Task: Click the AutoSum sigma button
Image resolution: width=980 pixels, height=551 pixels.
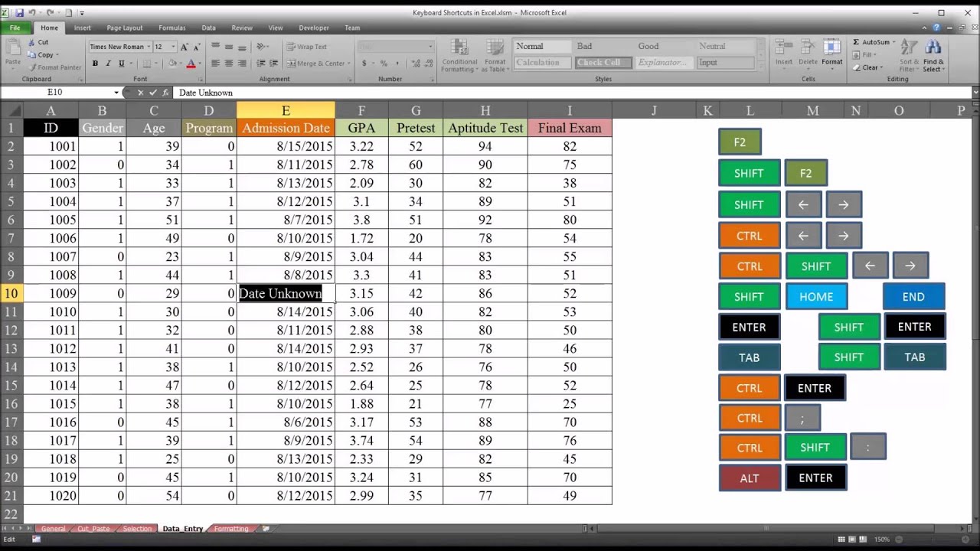Action: pos(857,42)
